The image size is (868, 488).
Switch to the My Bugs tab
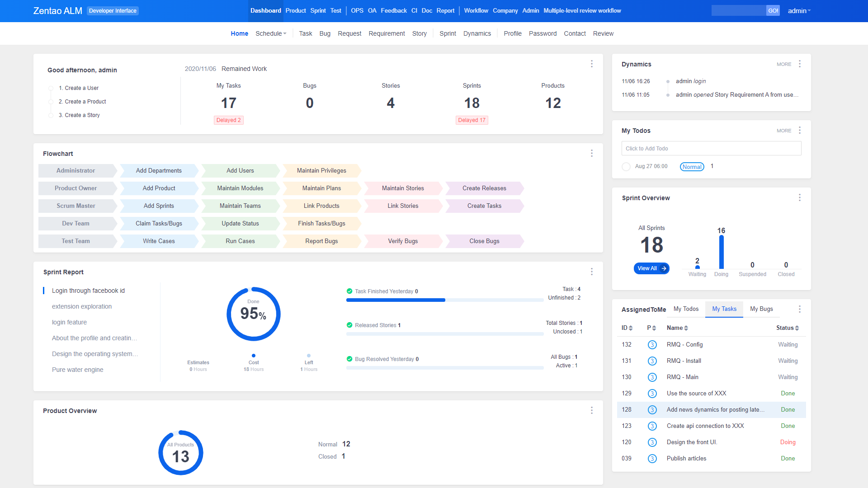(x=761, y=309)
